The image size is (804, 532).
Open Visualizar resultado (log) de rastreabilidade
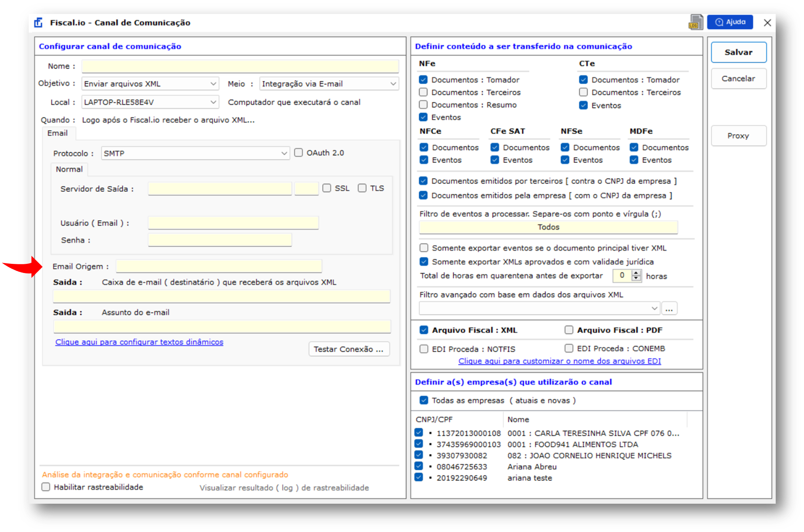click(284, 488)
